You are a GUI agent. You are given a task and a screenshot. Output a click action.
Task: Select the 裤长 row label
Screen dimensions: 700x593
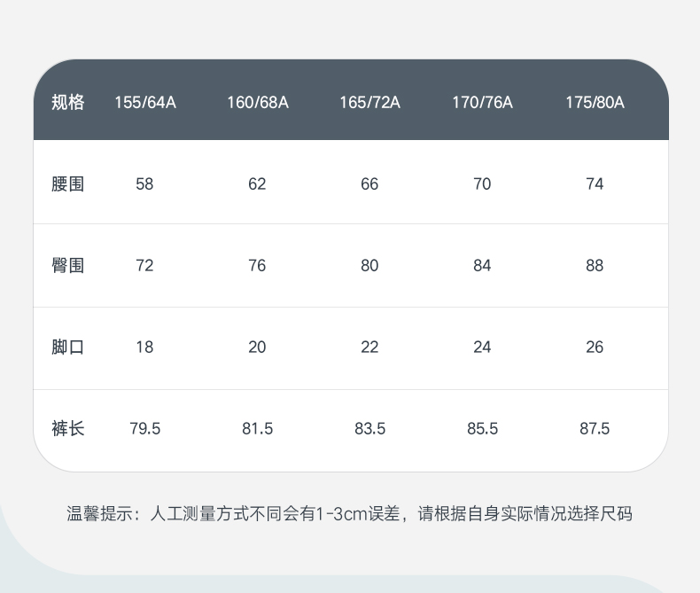coord(68,428)
